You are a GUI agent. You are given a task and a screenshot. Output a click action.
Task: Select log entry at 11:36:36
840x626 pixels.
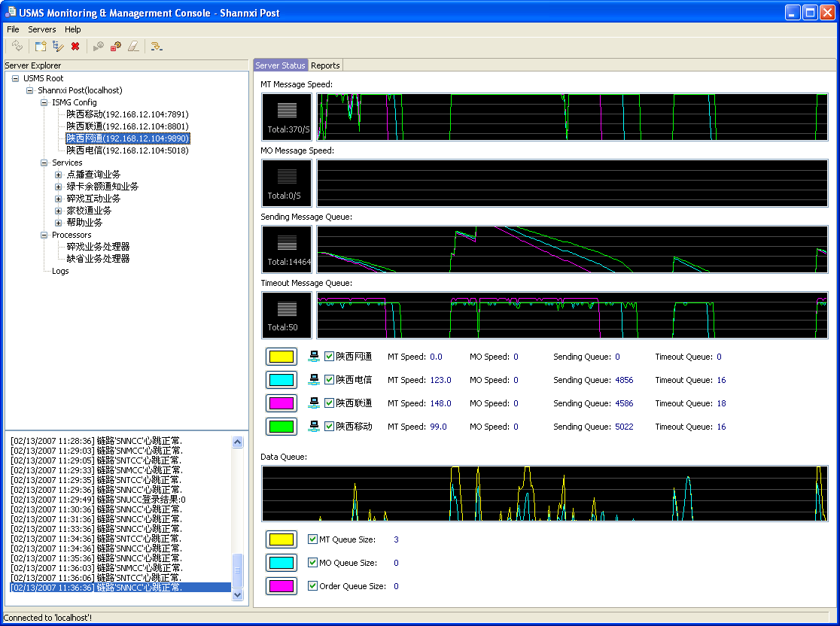[120, 588]
